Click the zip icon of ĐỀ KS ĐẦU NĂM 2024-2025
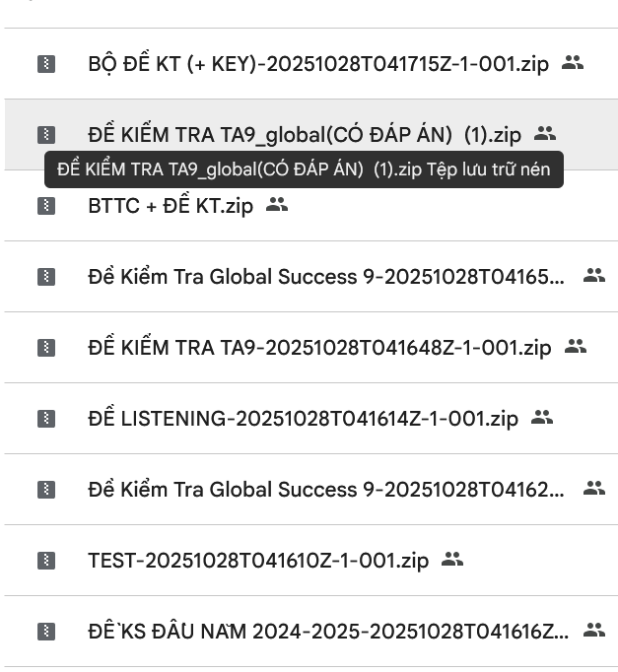 (x=46, y=632)
